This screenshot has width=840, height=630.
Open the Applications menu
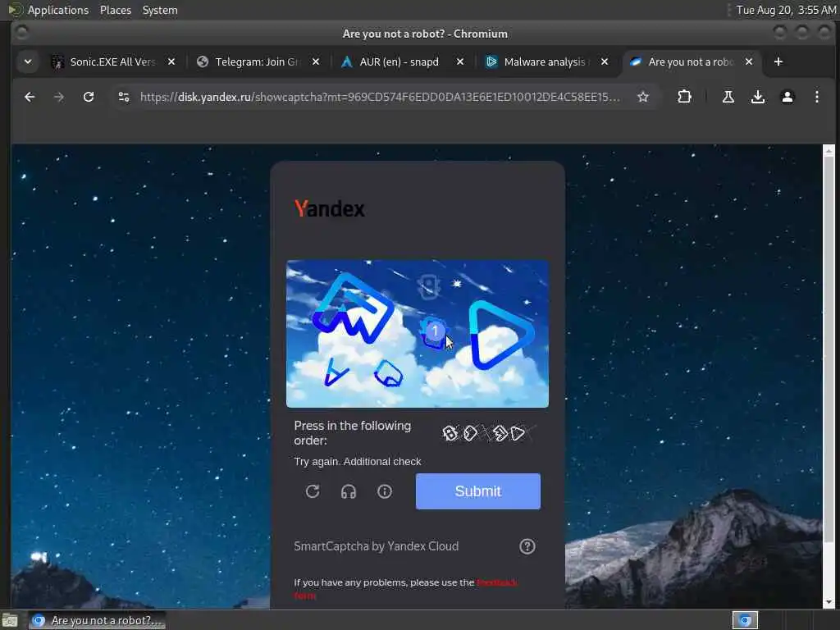tap(58, 10)
